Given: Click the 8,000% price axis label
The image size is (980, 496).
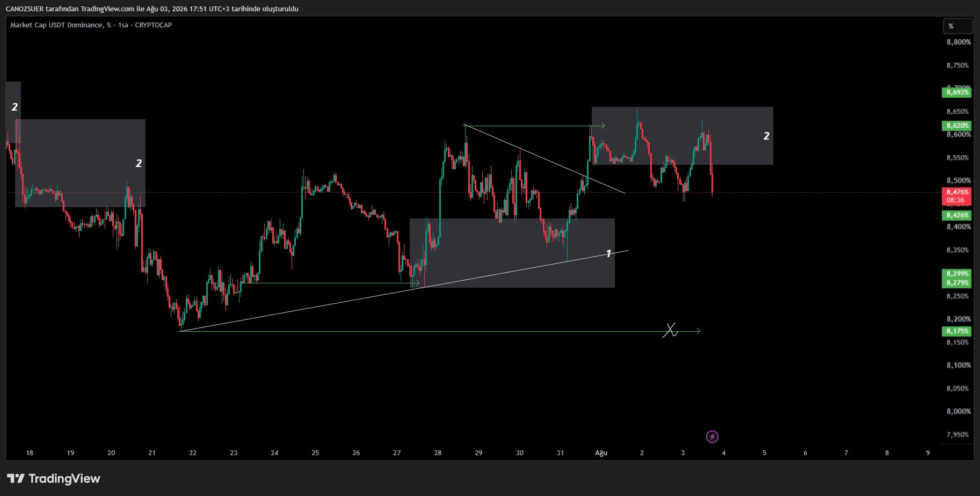Looking at the screenshot, I should tap(959, 412).
